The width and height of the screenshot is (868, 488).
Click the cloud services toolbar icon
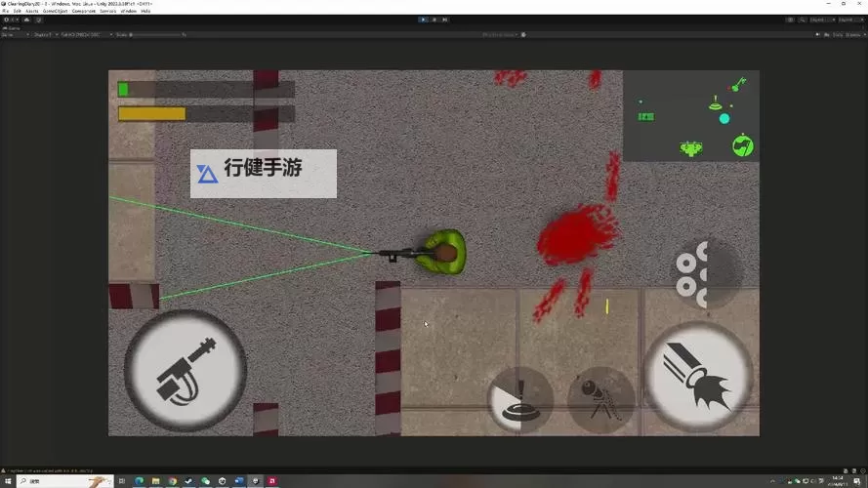pos(26,20)
